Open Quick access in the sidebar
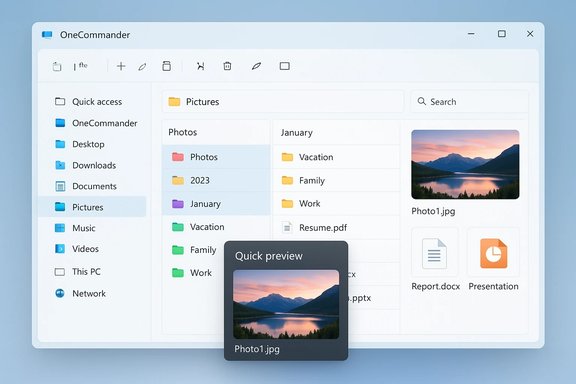 click(92, 101)
